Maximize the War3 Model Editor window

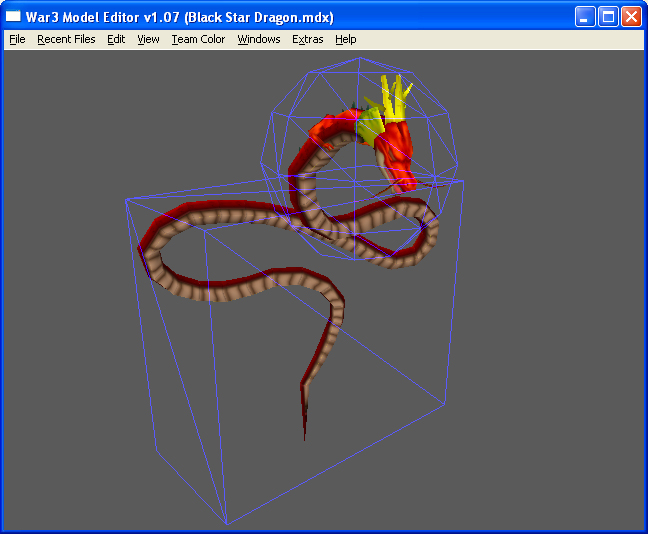click(608, 17)
